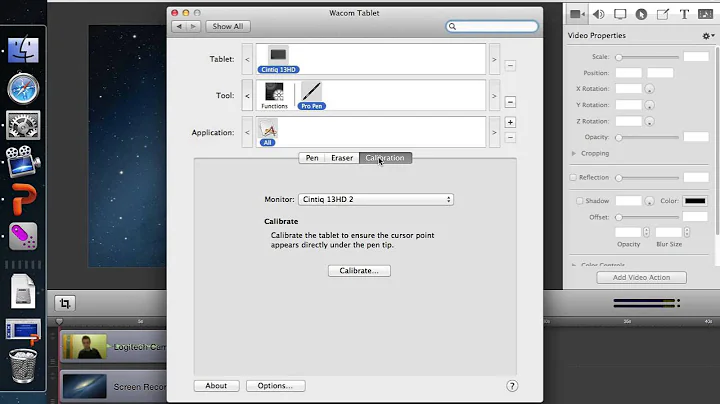
Task: Click the Wacom preferences search field
Action: (492, 27)
